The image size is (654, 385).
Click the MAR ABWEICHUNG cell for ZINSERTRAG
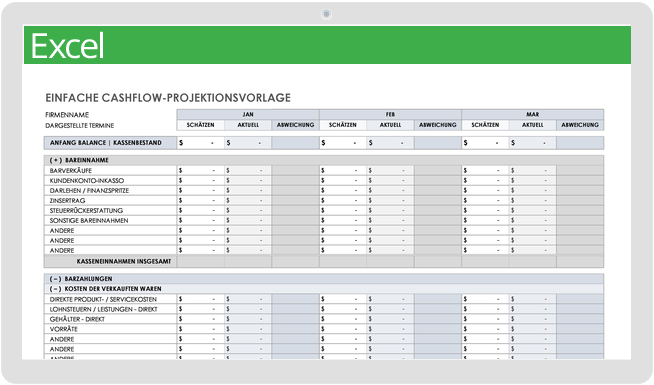(x=580, y=201)
